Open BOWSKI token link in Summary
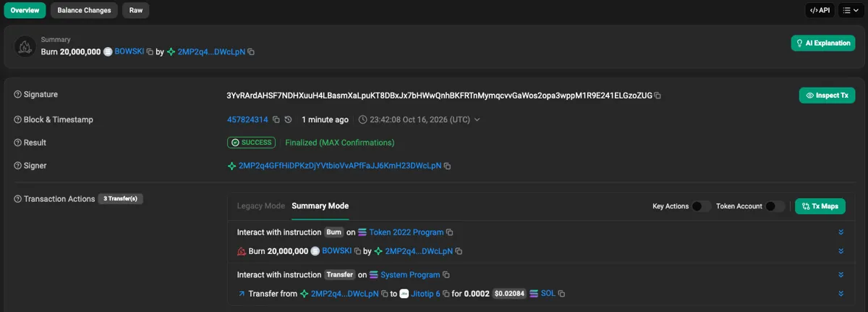Screen dimensions: 868x312 [129, 52]
